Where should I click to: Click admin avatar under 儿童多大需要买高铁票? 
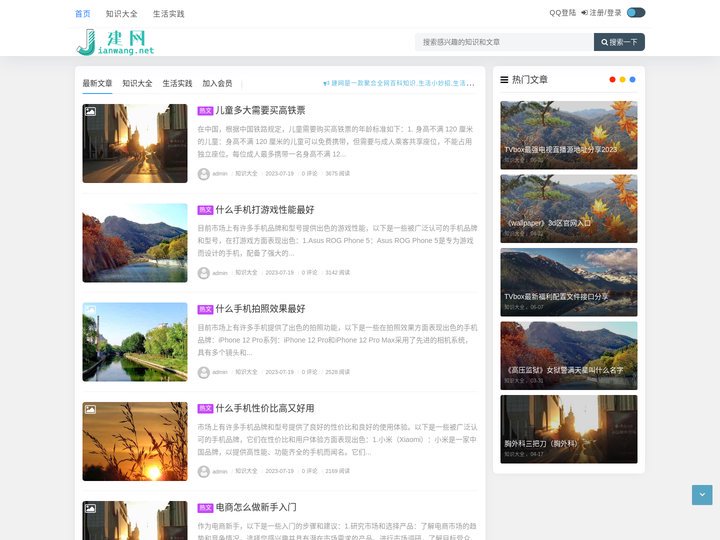[204, 174]
